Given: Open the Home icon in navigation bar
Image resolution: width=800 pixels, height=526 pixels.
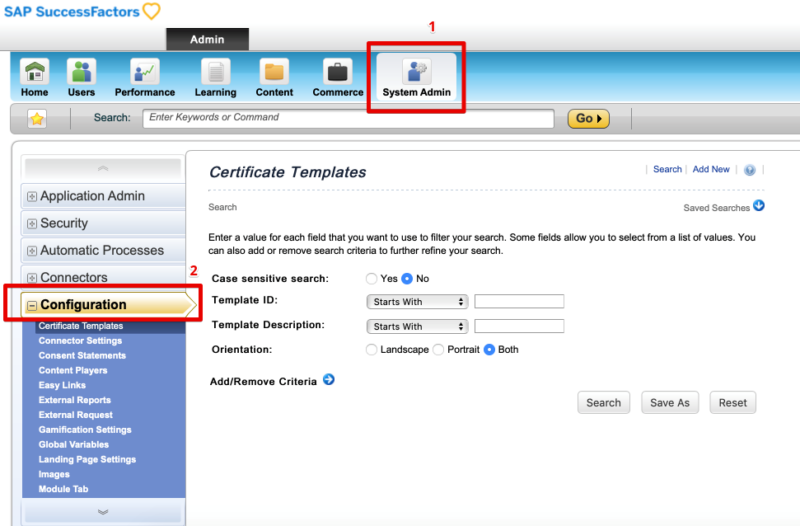Looking at the screenshot, I should pyautogui.click(x=34, y=73).
